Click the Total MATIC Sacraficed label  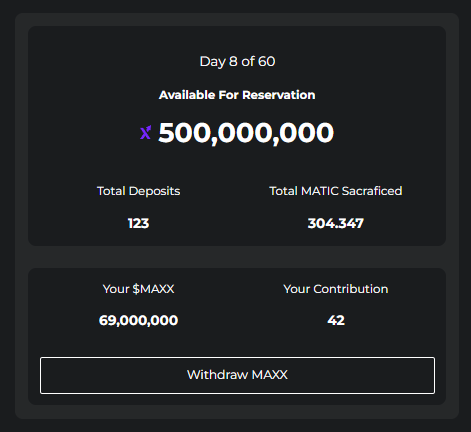pyautogui.click(x=336, y=191)
